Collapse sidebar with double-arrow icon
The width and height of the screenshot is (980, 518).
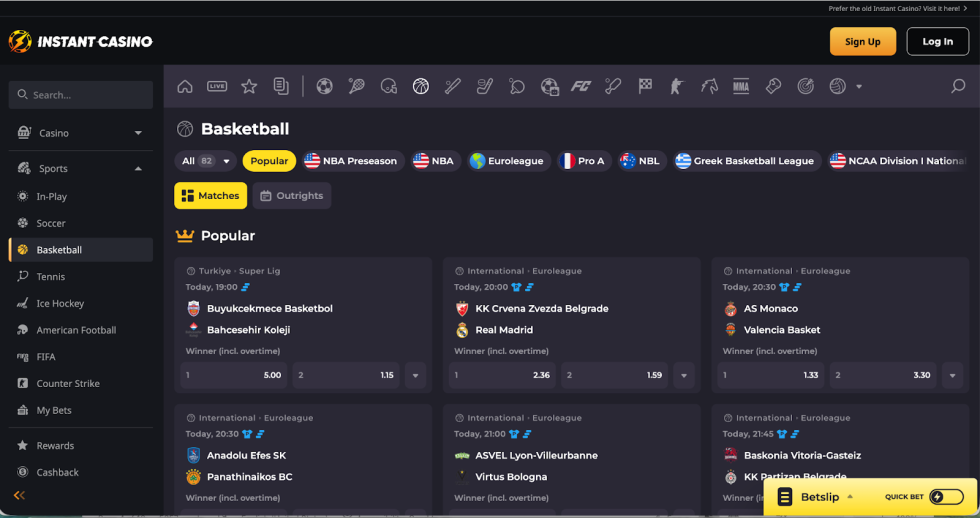click(x=19, y=495)
